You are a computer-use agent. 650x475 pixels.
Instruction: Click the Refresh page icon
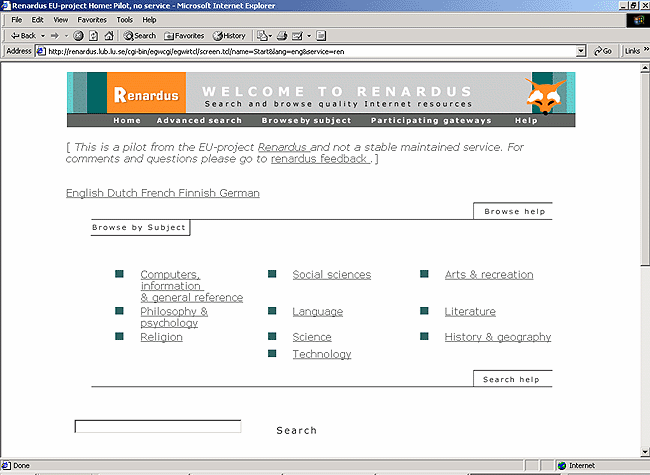click(94, 36)
